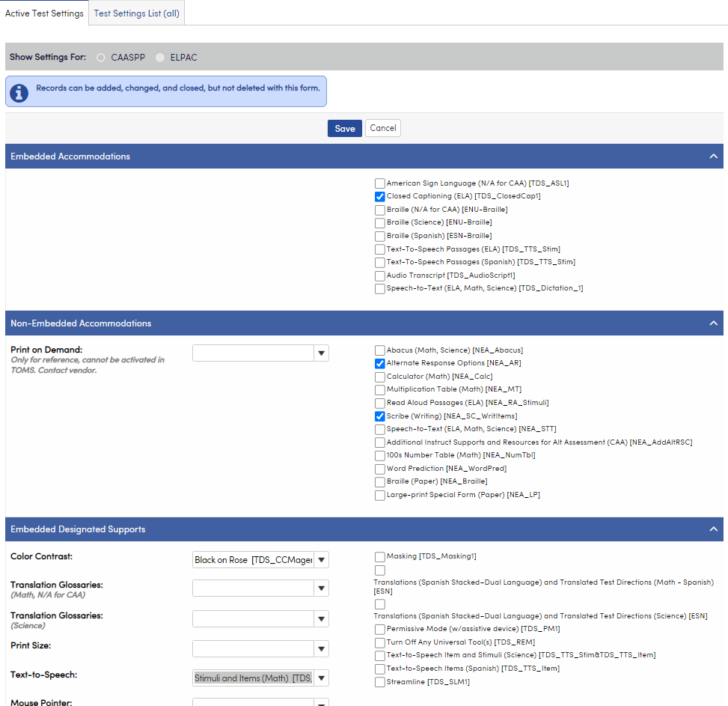The height and width of the screenshot is (706, 728).
Task: Click the Cancel button
Action: coord(382,128)
